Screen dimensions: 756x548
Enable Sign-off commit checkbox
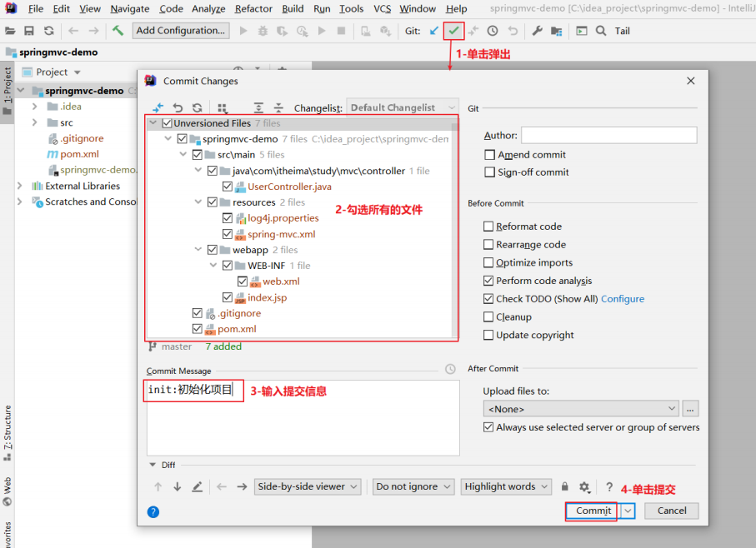tap(490, 172)
